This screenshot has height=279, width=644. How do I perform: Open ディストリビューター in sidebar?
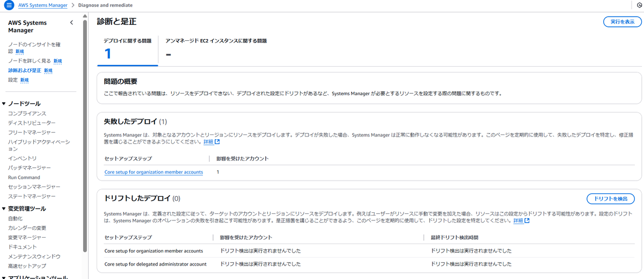[32, 123]
